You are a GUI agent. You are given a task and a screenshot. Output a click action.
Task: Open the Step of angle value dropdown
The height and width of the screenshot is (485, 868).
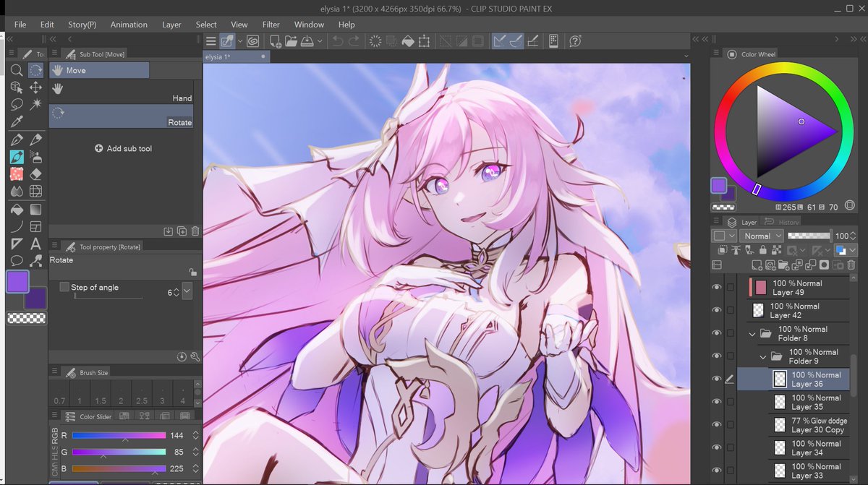187,292
